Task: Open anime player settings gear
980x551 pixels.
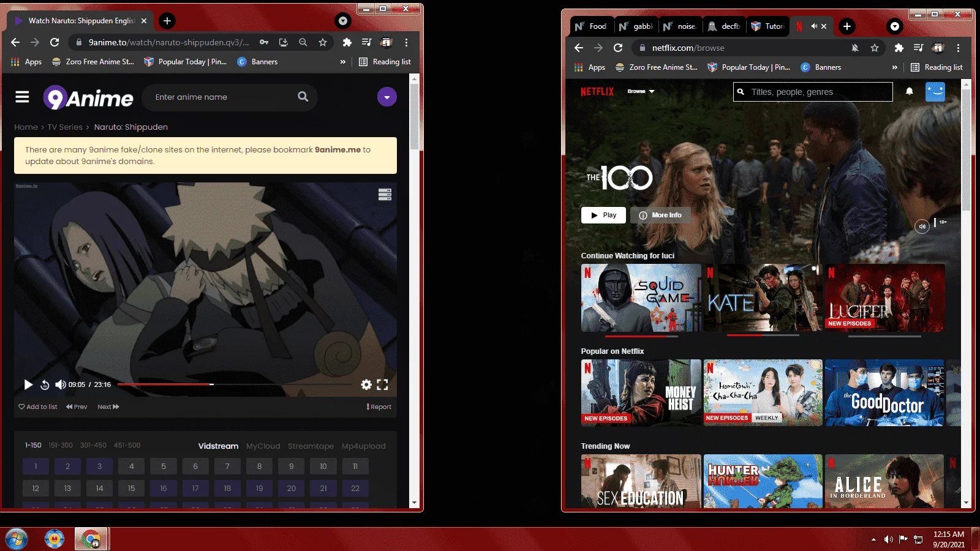Action: 366,384
